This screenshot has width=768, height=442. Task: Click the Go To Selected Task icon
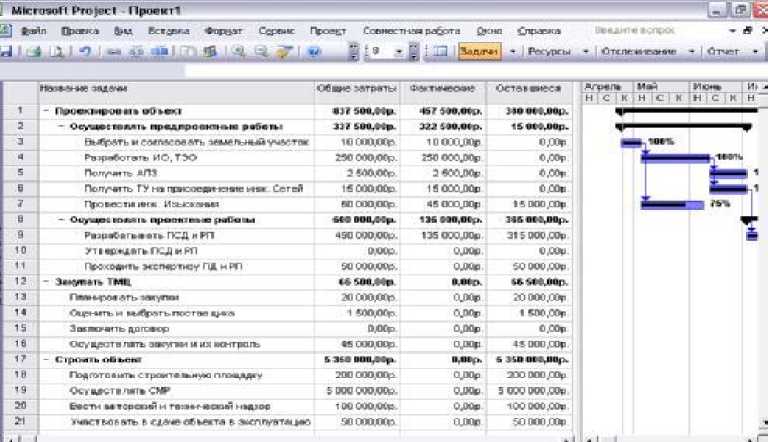[x=285, y=51]
